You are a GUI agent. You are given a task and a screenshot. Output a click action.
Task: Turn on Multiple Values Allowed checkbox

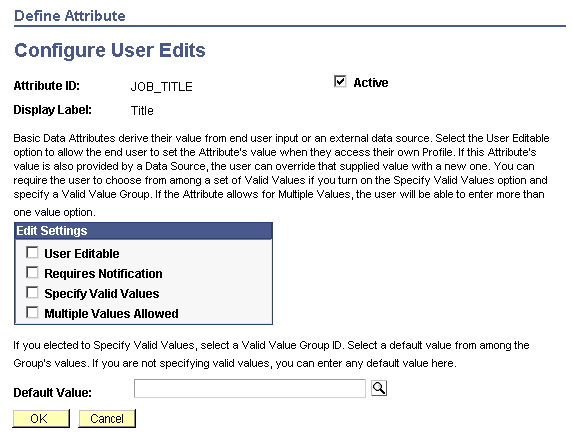pos(32,313)
